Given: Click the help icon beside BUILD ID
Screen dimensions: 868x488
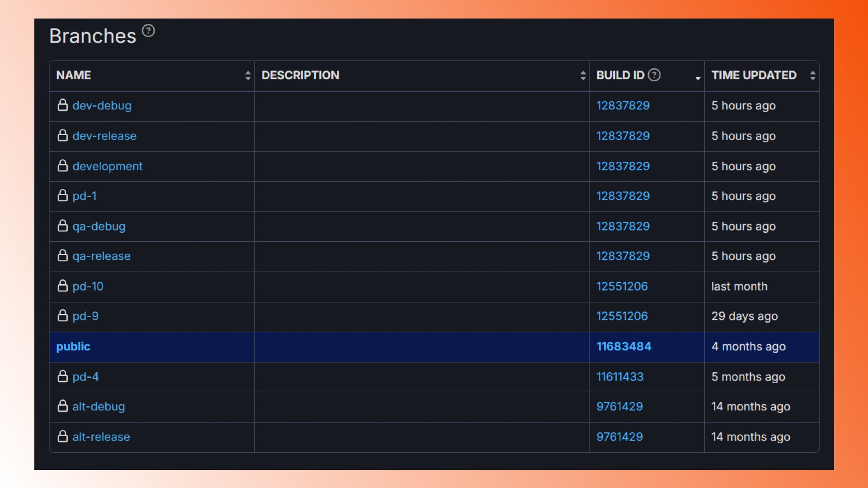Looking at the screenshot, I should pos(654,75).
